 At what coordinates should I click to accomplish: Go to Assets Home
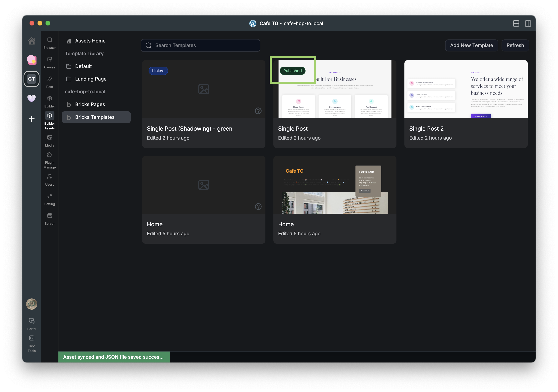point(90,41)
